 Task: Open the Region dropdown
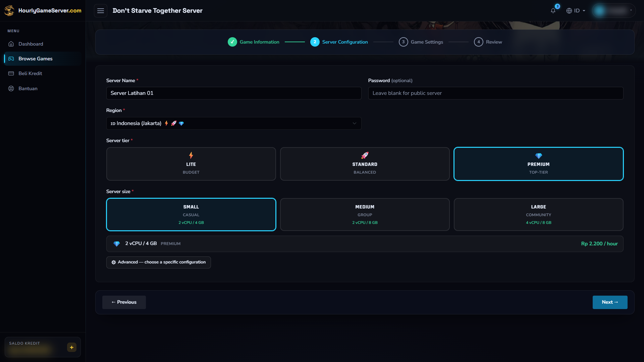coord(234,123)
